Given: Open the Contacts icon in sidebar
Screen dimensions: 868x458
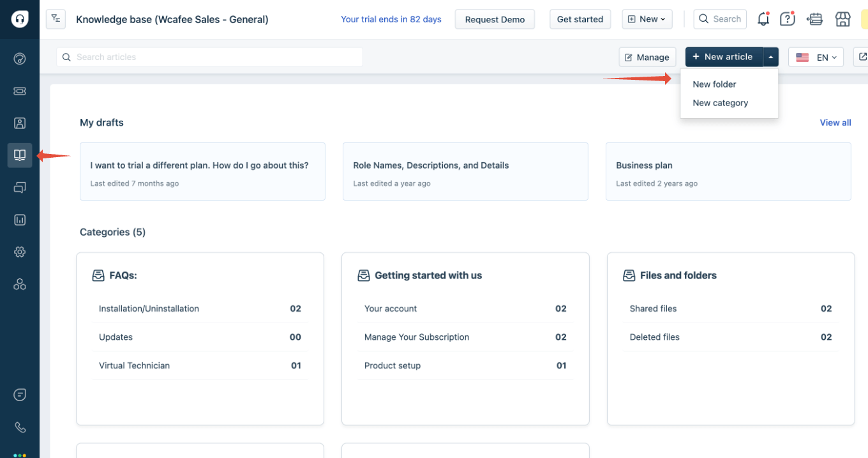Looking at the screenshot, I should point(20,123).
